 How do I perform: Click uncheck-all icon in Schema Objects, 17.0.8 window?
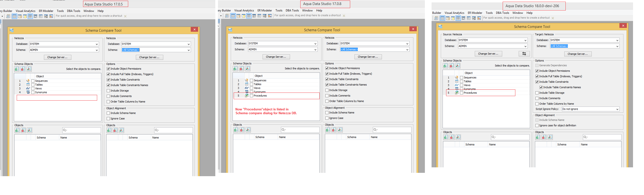click(242, 68)
